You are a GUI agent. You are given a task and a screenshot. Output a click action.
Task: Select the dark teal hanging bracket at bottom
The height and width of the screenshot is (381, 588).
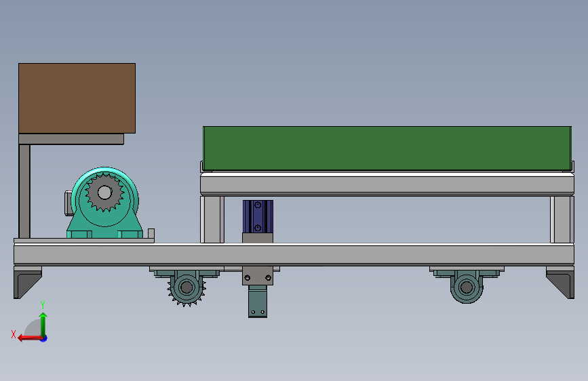[x=258, y=302]
